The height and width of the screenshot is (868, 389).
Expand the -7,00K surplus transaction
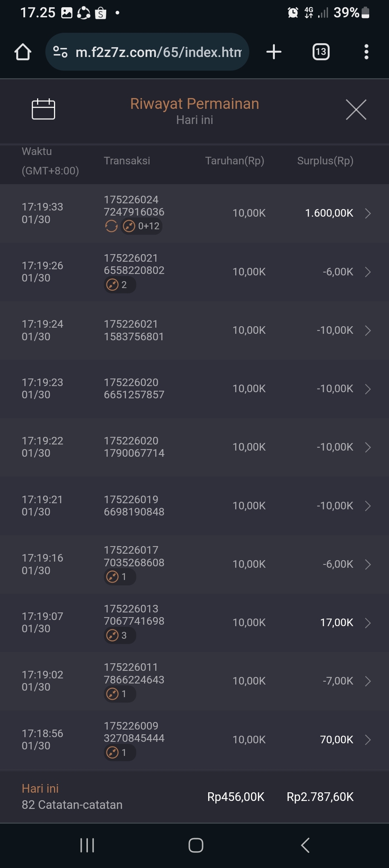pos(368,681)
